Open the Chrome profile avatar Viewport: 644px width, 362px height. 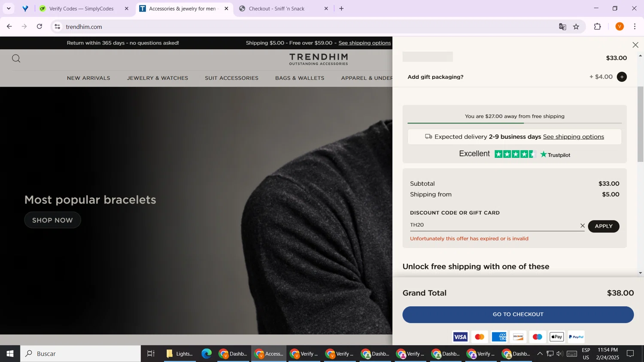pyautogui.click(x=620, y=27)
